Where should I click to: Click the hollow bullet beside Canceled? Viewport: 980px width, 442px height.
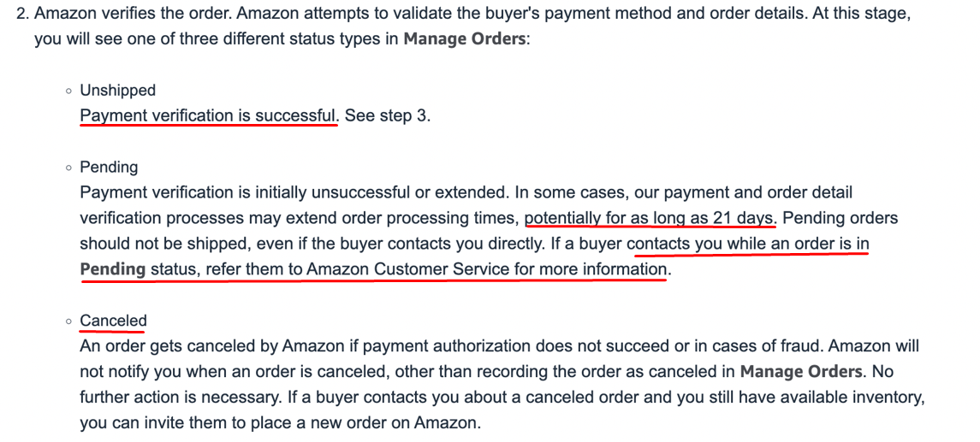68,322
